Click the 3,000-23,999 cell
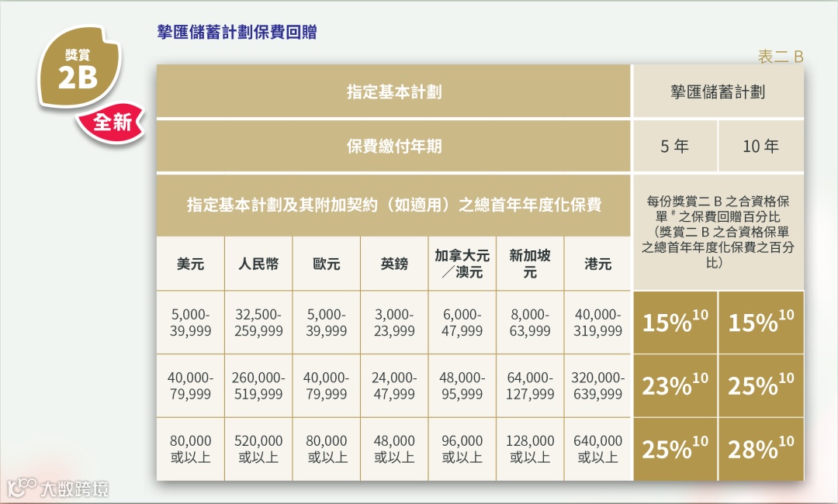 pyautogui.click(x=394, y=323)
